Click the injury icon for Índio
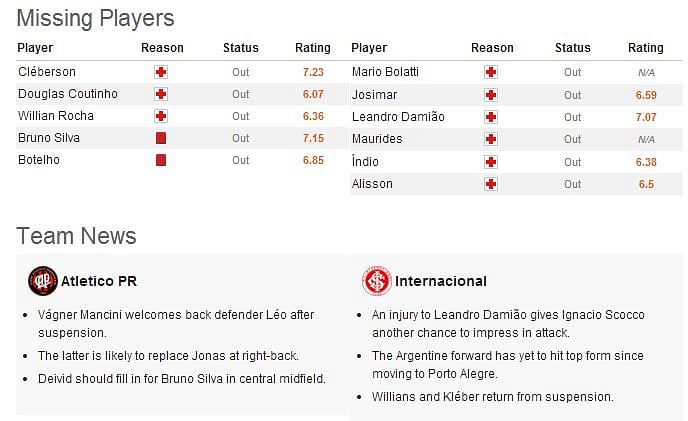The height and width of the screenshot is (421, 688). pos(491,162)
